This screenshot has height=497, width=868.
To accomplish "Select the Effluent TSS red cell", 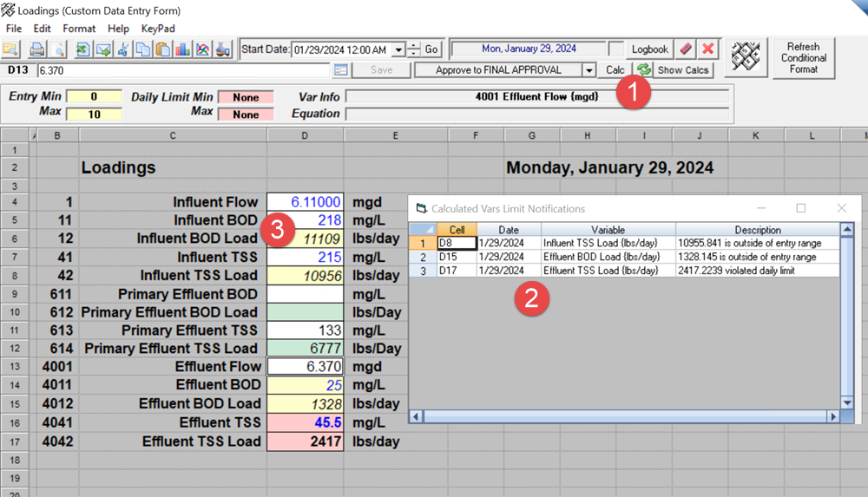I will [x=306, y=422].
